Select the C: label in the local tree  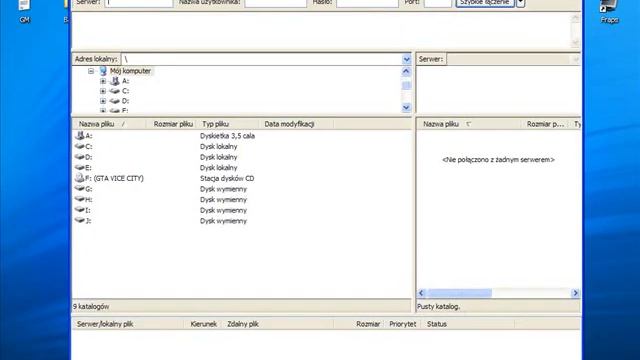click(x=125, y=91)
